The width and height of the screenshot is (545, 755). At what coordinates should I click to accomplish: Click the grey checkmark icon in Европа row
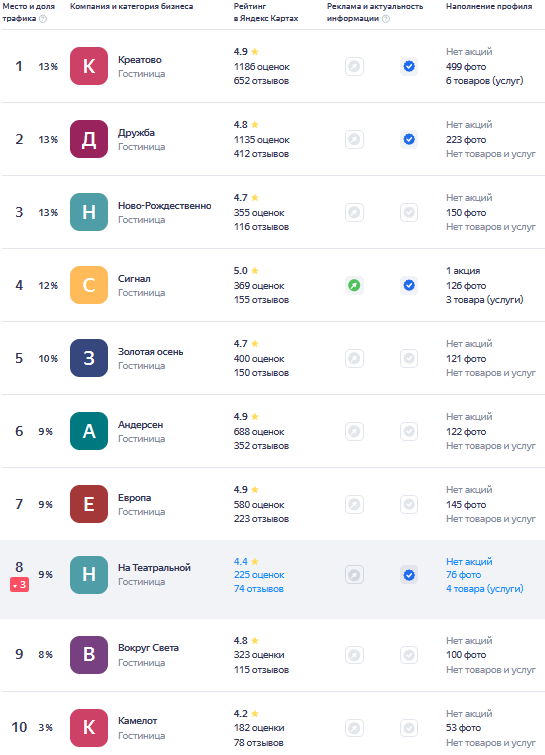[409, 505]
